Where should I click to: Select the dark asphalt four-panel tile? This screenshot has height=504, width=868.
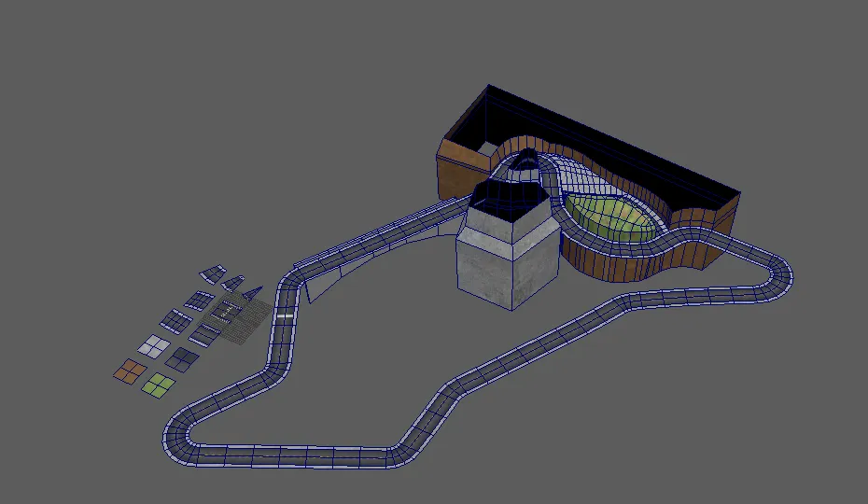[182, 359]
